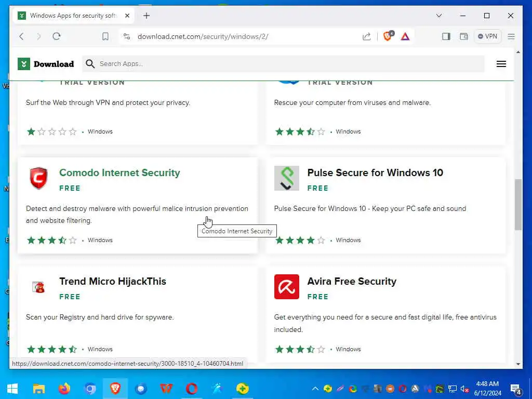
Task: Open WPS Office from taskbar
Action: point(166,389)
